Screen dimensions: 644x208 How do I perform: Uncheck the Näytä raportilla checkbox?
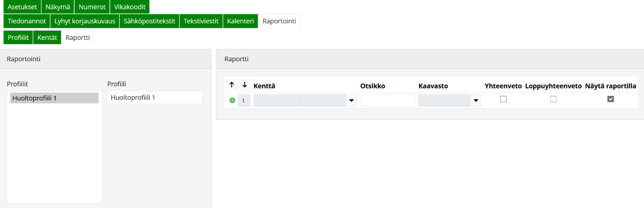pyautogui.click(x=611, y=99)
